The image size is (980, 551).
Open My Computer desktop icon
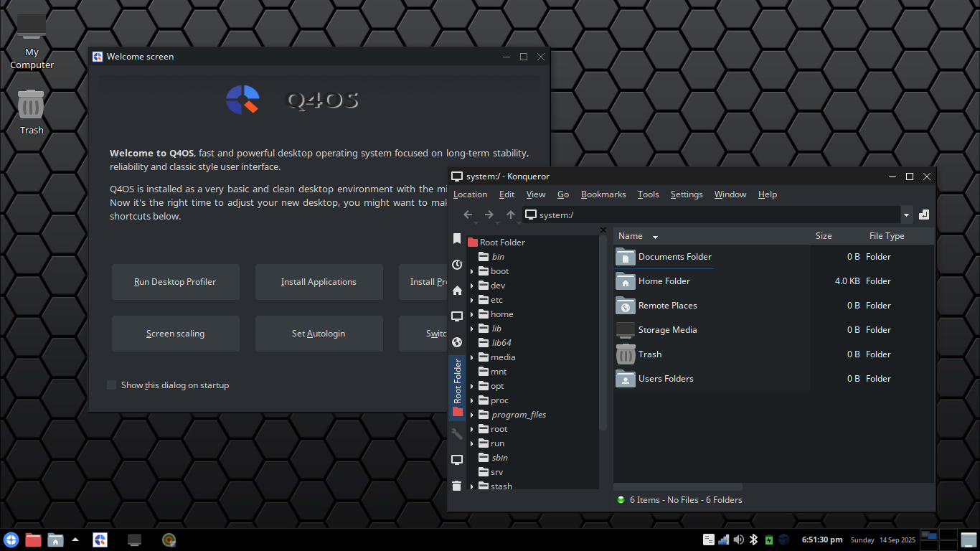tap(32, 42)
